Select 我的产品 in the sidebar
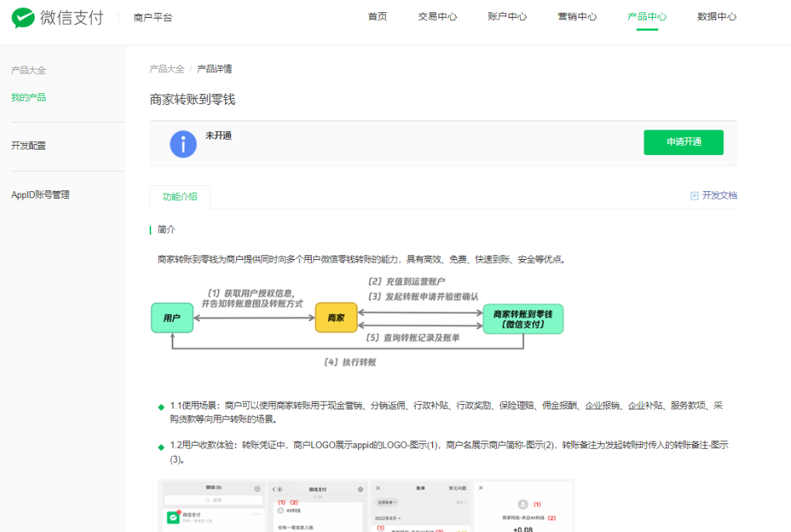This screenshot has width=791, height=532. [x=29, y=98]
